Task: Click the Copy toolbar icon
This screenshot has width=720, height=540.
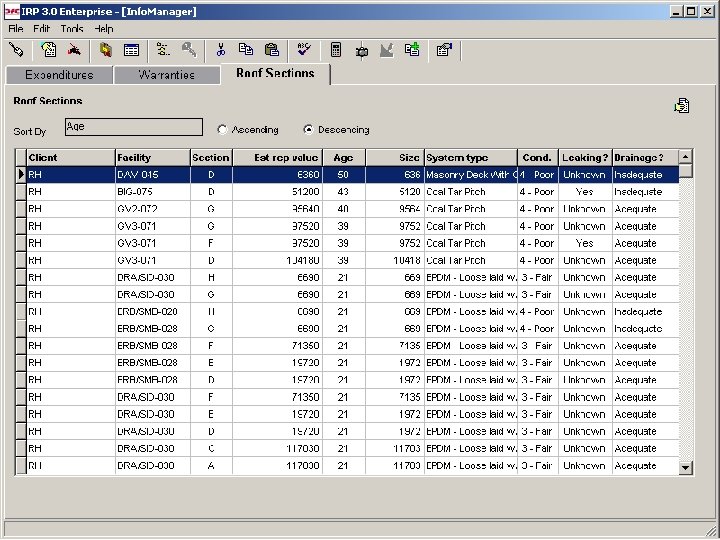Action: (246, 49)
